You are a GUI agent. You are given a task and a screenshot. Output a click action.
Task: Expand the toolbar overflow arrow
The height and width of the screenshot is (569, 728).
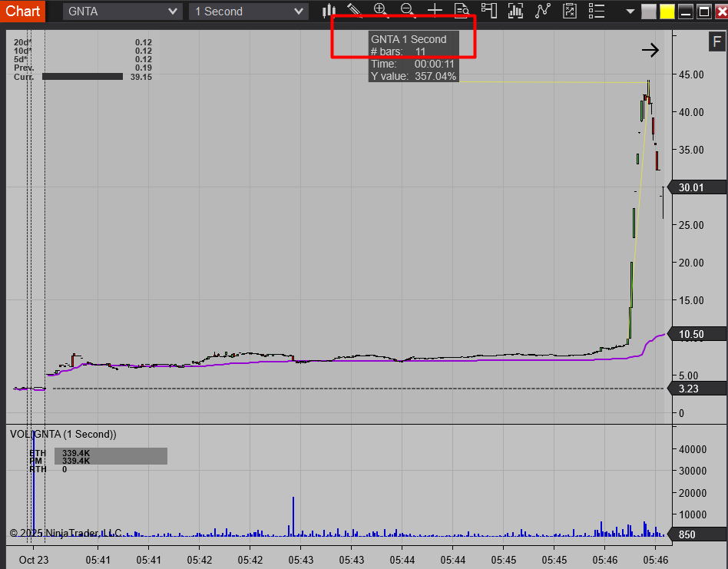click(x=630, y=12)
